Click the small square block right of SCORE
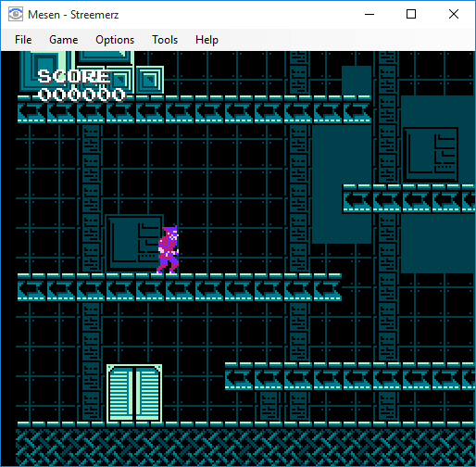This screenshot has height=467, width=476. click(149, 80)
